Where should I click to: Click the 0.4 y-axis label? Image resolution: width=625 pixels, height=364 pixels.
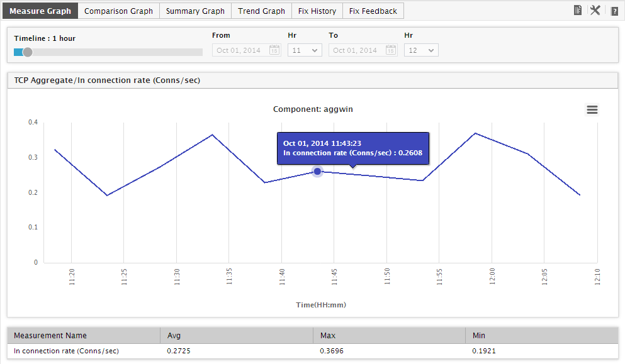(x=33, y=122)
